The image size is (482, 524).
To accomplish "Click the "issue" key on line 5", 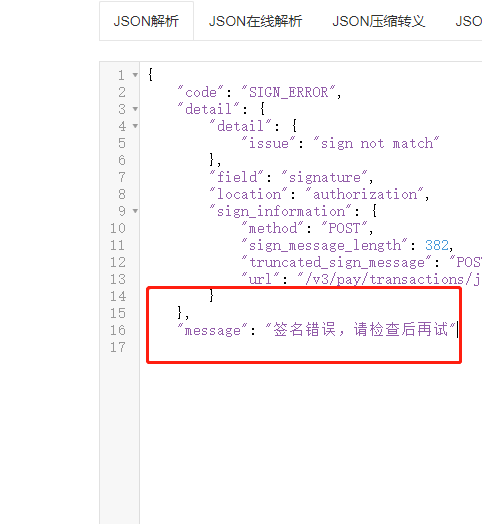I will pos(268,143).
